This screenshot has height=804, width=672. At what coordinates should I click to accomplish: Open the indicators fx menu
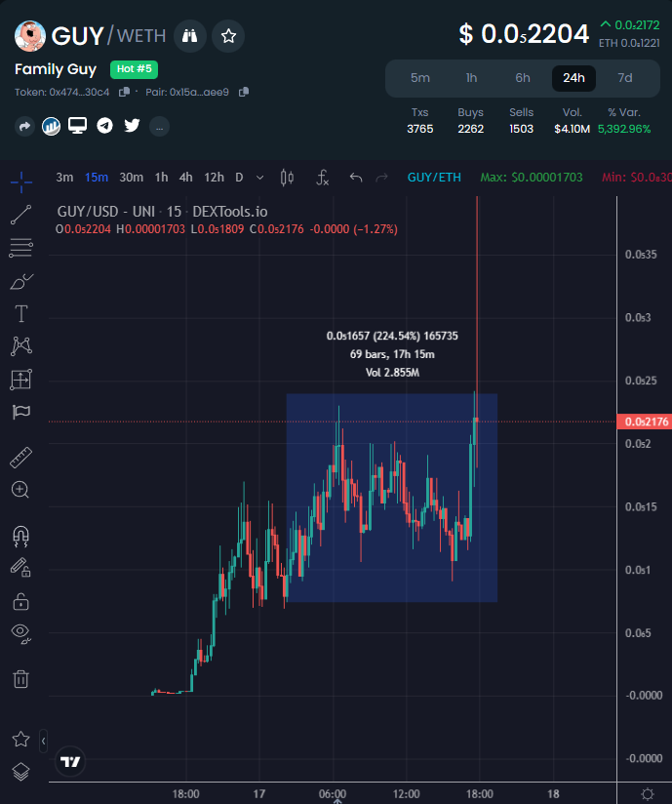[322, 178]
